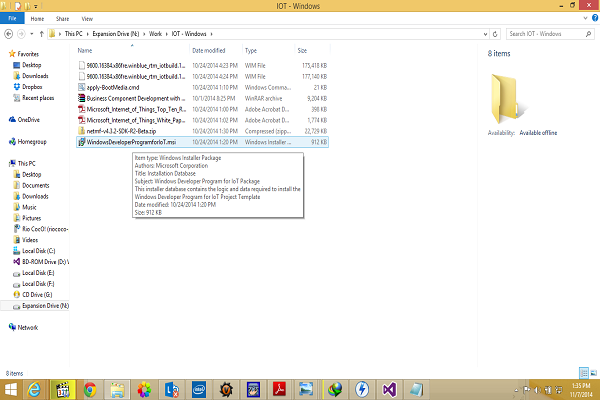The width and height of the screenshot is (600, 400).
Task: Open Recent places under Favorites
Action: (x=34, y=98)
